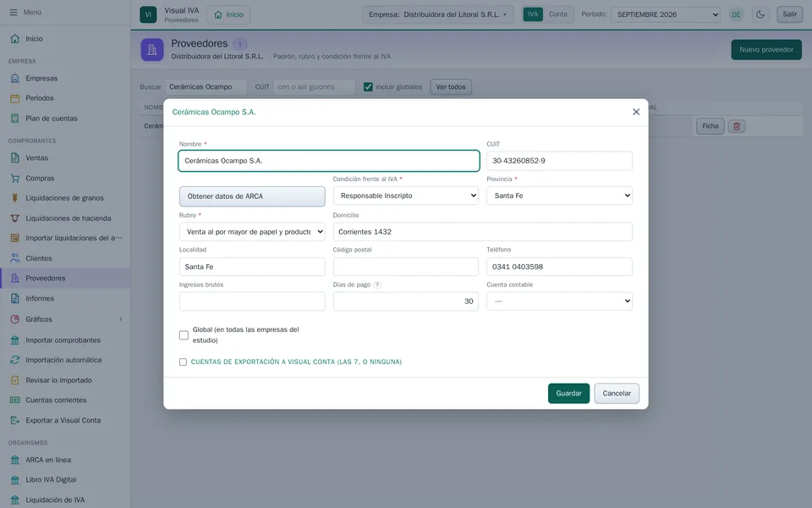The image size is (812, 508).
Task: Click the DE user avatar
Action: tap(736, 14)
